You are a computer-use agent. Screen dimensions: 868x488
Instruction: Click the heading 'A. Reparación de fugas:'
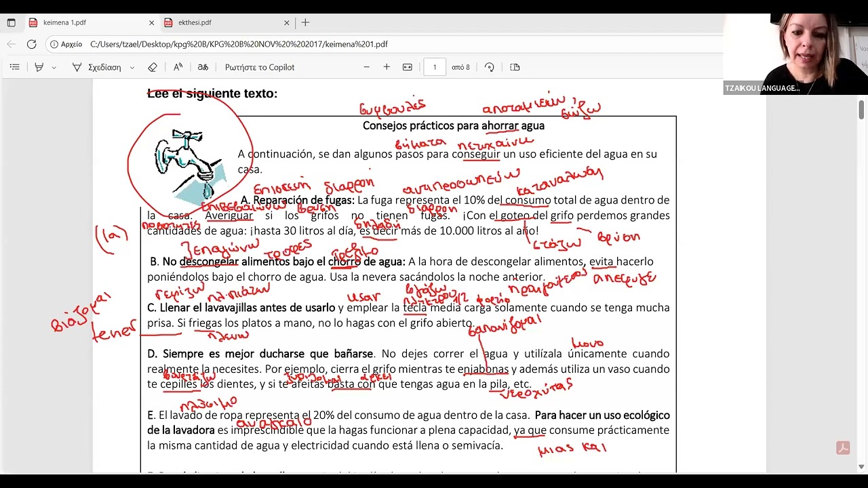(x=298, y=200)
